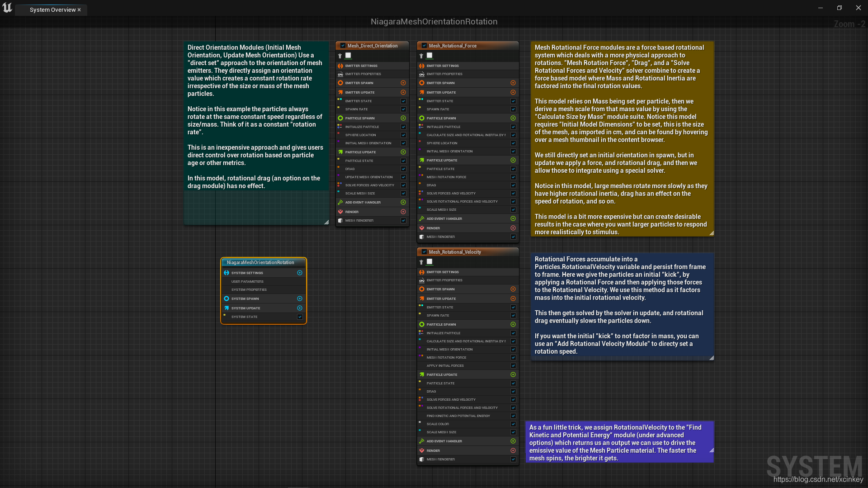Click Render icon in Mesh_Rotational_Force
The height and width of the screenshot is (488, 868).
(422, 228)
